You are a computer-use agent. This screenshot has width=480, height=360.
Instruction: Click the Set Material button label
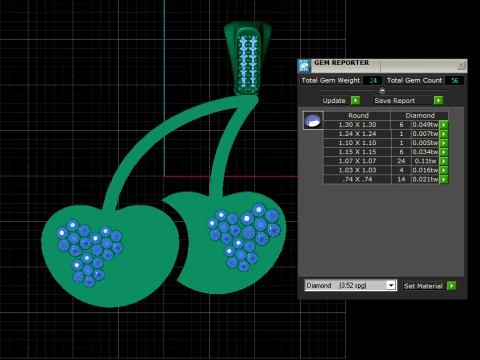coord(423,286)
